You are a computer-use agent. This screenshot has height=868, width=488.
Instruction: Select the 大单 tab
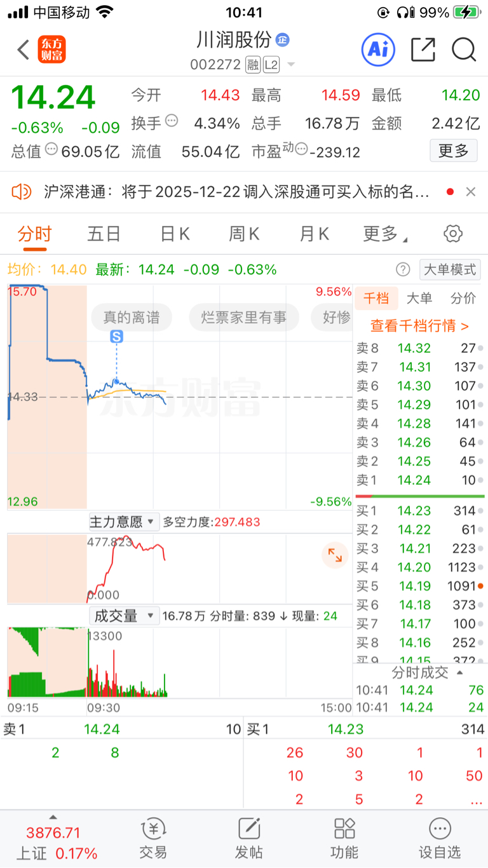point(419,298)
